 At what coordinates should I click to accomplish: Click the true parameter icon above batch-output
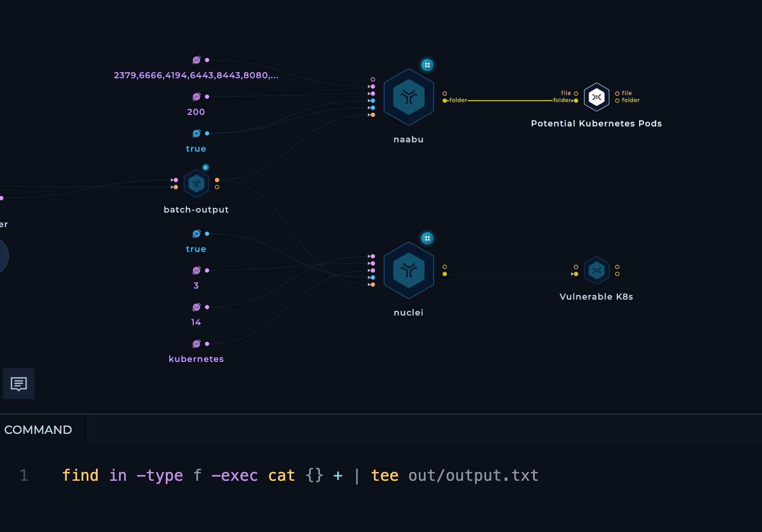click(x=197, y=133)
